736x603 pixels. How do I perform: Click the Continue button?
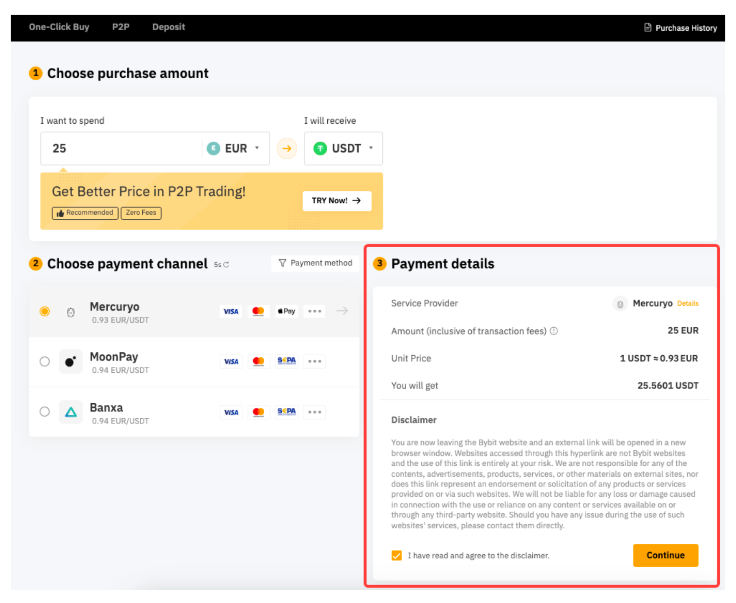point(666,556)
